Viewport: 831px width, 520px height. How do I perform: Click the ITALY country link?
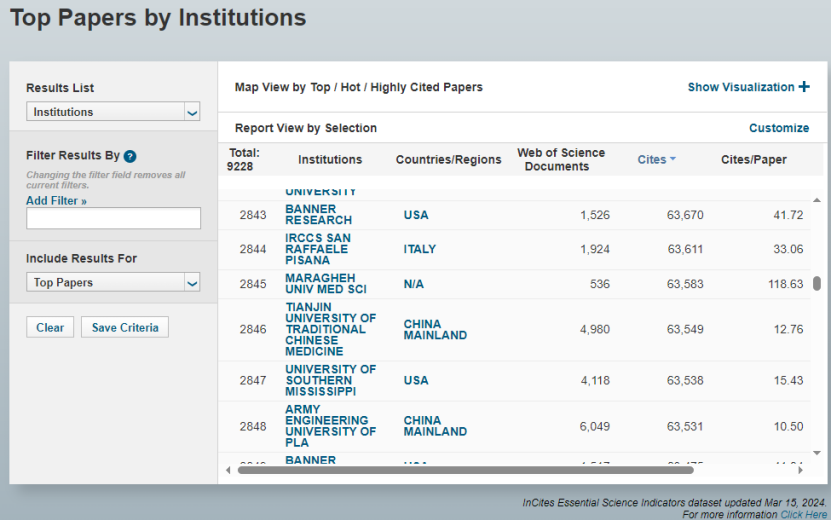pyautogui.click(x=420, y=249)
